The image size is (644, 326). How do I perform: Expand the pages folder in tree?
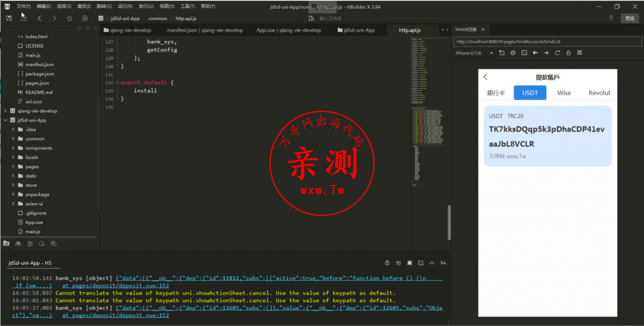click(13, 167)
